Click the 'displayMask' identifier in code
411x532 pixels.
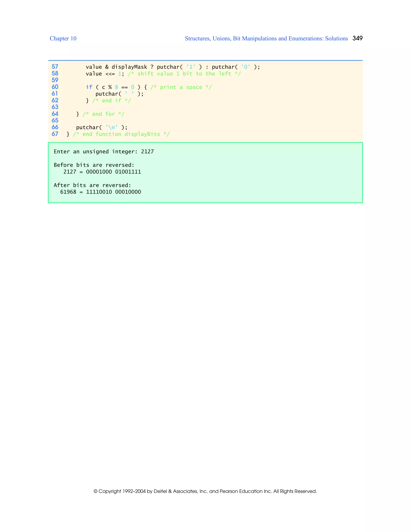[129, 67]
